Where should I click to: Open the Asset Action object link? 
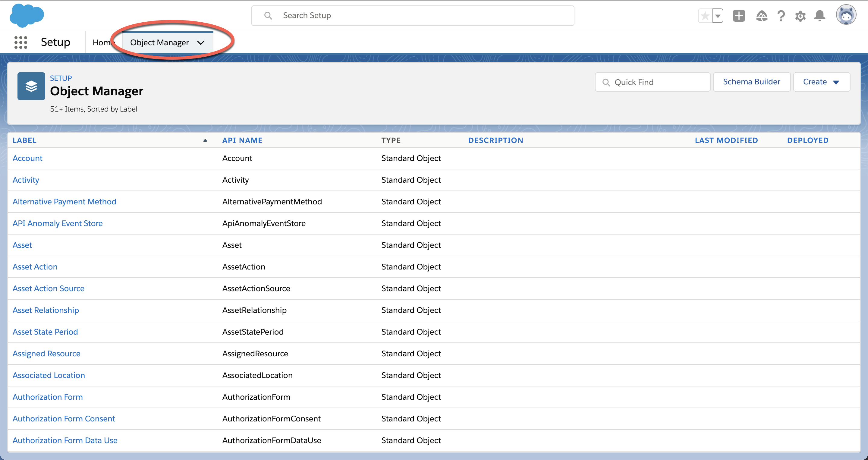(x=35, y=266)
